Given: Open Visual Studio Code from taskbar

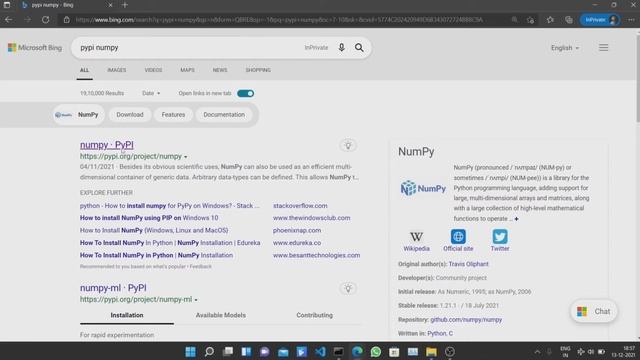Looking at the screenshot, I should coord(320,351).
